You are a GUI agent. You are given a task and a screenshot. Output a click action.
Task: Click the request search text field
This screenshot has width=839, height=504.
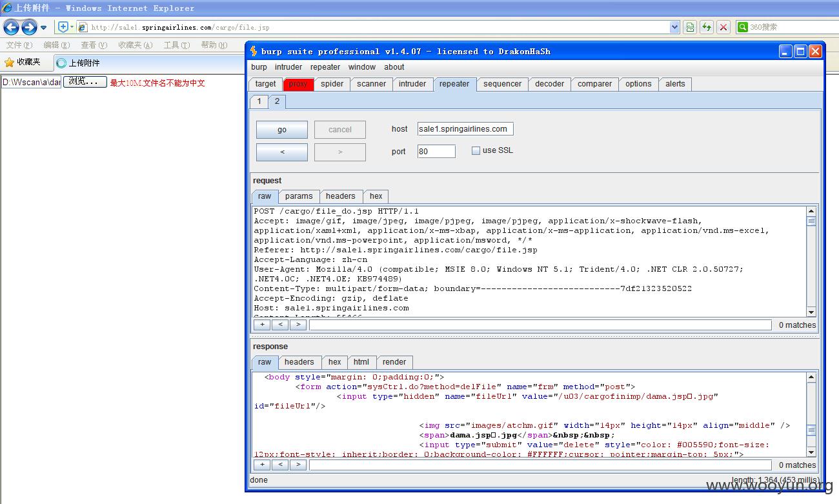coord(540,325)
